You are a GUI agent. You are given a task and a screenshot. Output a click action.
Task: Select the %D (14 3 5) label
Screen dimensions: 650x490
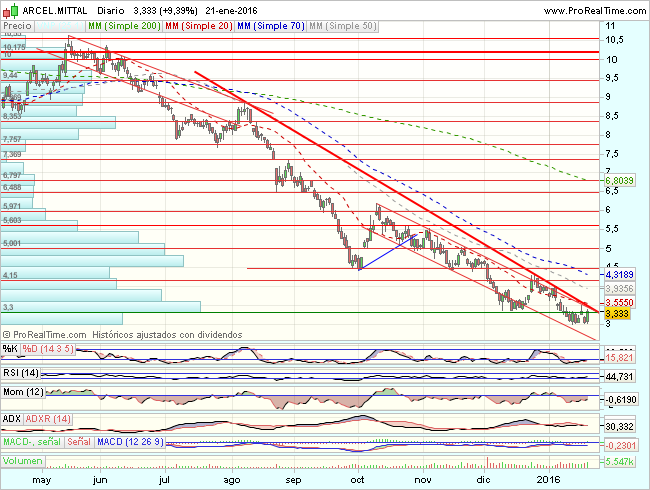(x=48, y=349)
